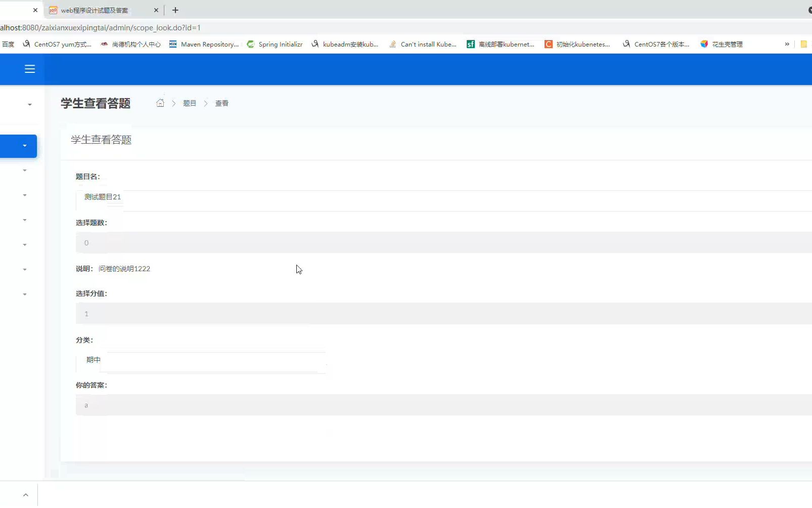Open the 百度 bookmark
This screenshot has height=508, width=812.
(8, 44)
